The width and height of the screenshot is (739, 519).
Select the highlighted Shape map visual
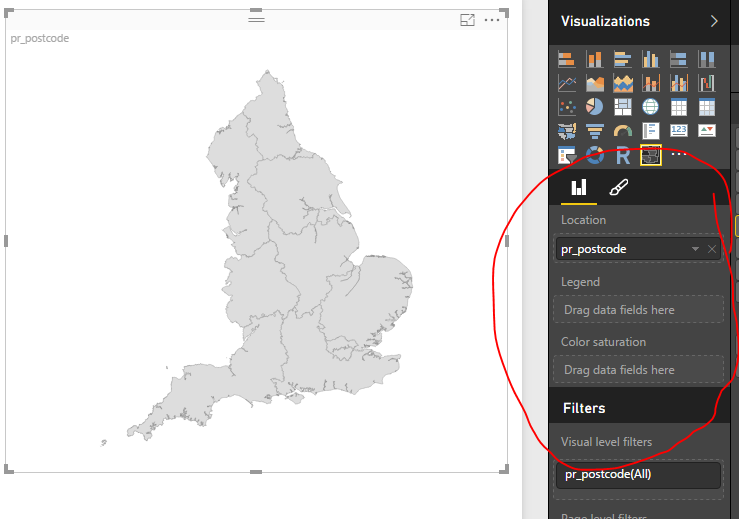pos(651,155)
